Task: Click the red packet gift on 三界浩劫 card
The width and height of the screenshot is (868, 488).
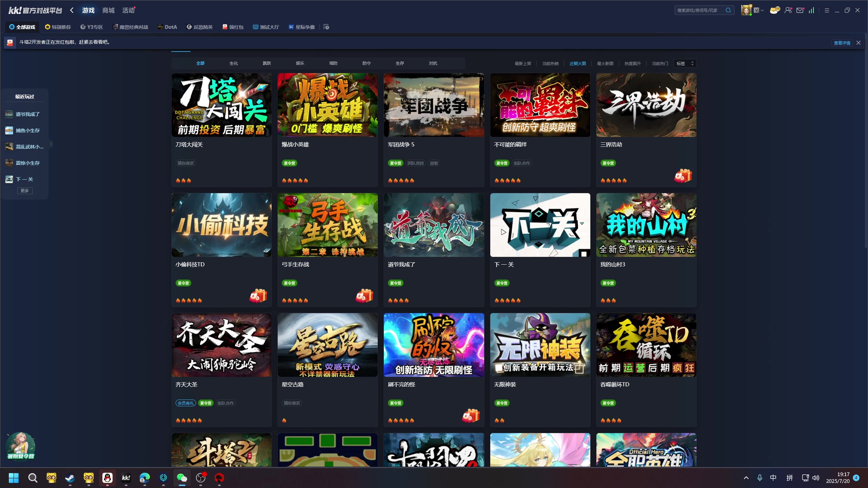Action: pyautogui.click(x=683, y=176)
